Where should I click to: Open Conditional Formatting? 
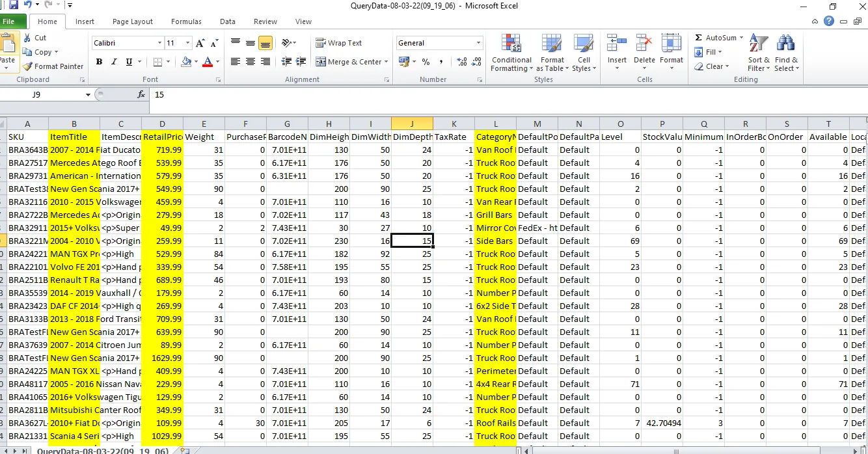pos(511,53)
